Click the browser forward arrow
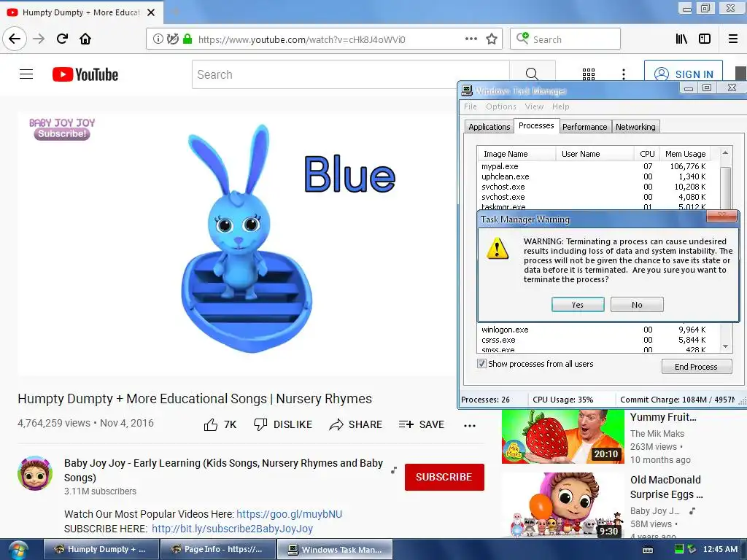The height and width of the screenshot is (560, 747). coord(39,39)
